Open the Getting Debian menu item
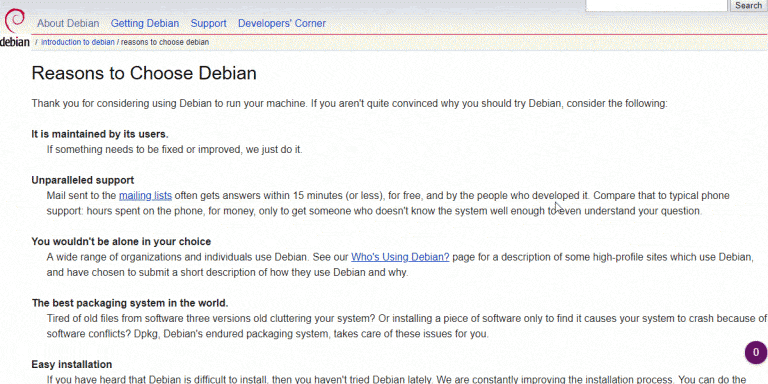Viewport: 768px width, 384px height. coord(145,24)
